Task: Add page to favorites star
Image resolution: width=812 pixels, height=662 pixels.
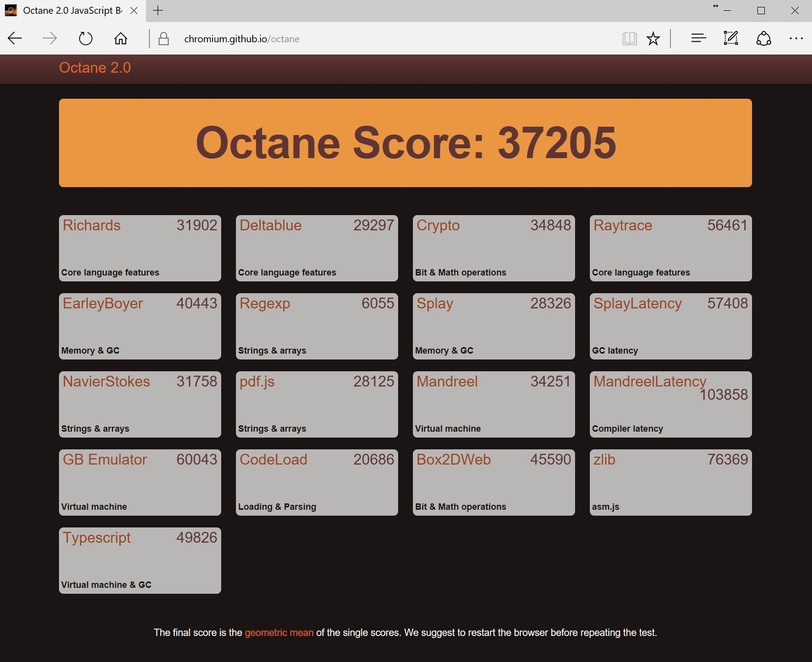Action: coord(653,39)
